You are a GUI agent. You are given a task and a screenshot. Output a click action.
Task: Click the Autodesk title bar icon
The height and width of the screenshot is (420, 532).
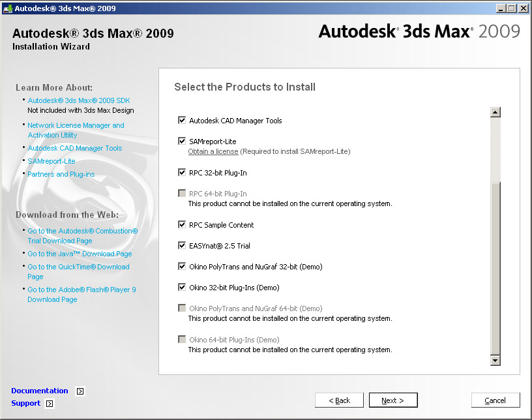click(9, 8)
